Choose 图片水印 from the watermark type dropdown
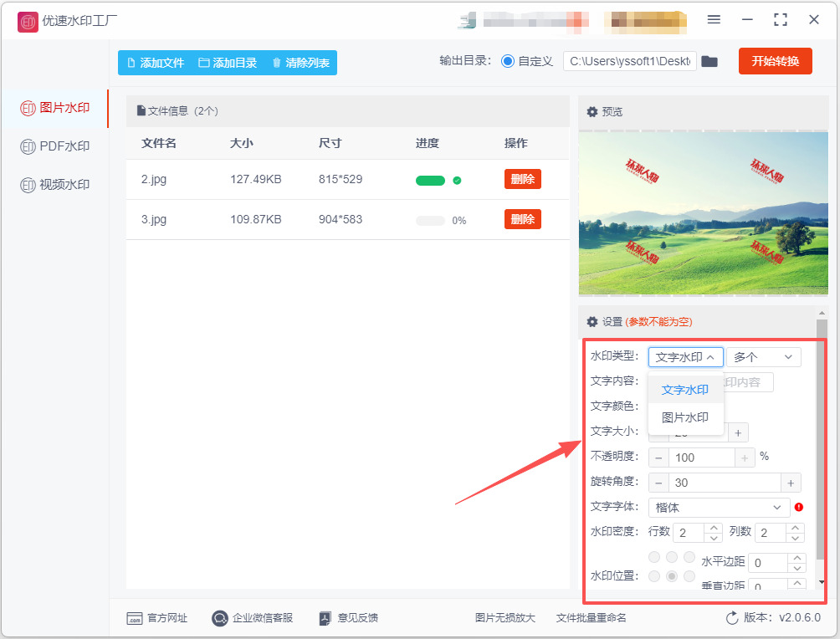 (685, 417)
